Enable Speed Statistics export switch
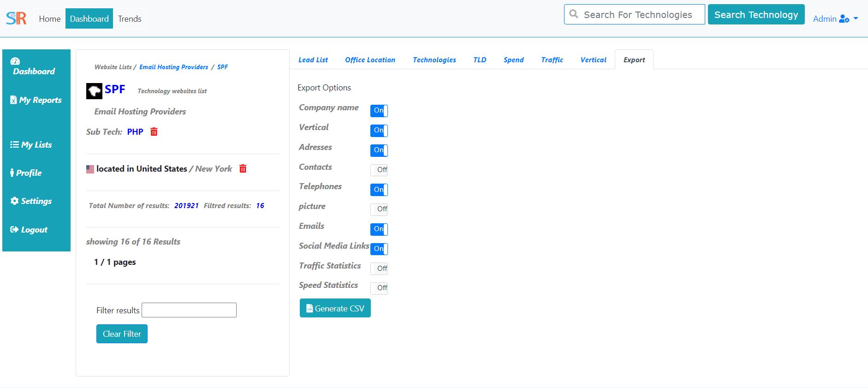The height and width of the screenshot is (388, 868). pyautogui.click(x=379, y=288)
